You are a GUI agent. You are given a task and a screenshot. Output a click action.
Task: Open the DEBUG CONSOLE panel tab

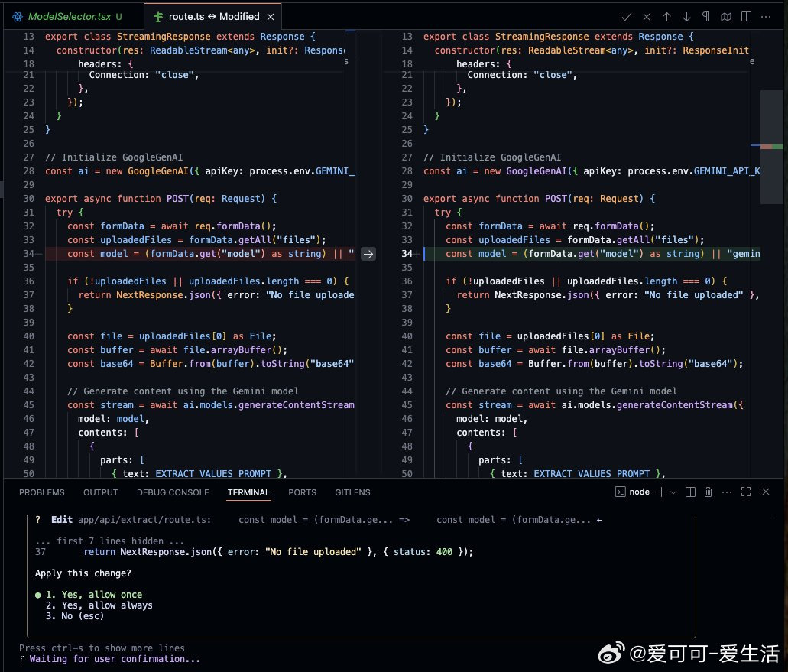pyautogui.click(x=173, y=492)
